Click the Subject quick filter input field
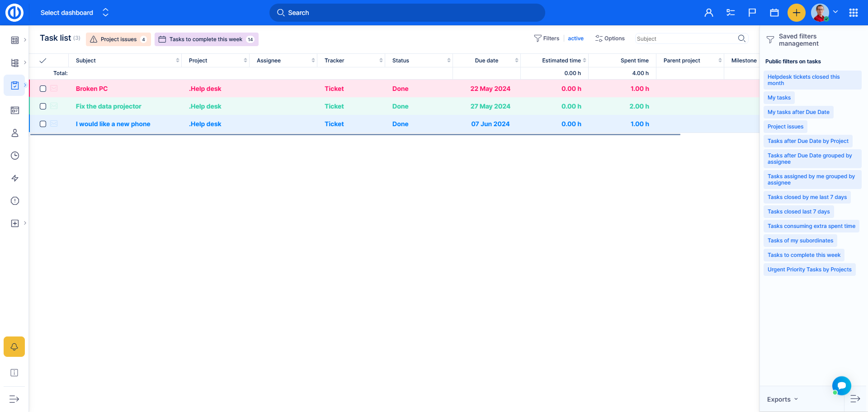The height and width of the screenshot is (412, 868). point(685,39)
